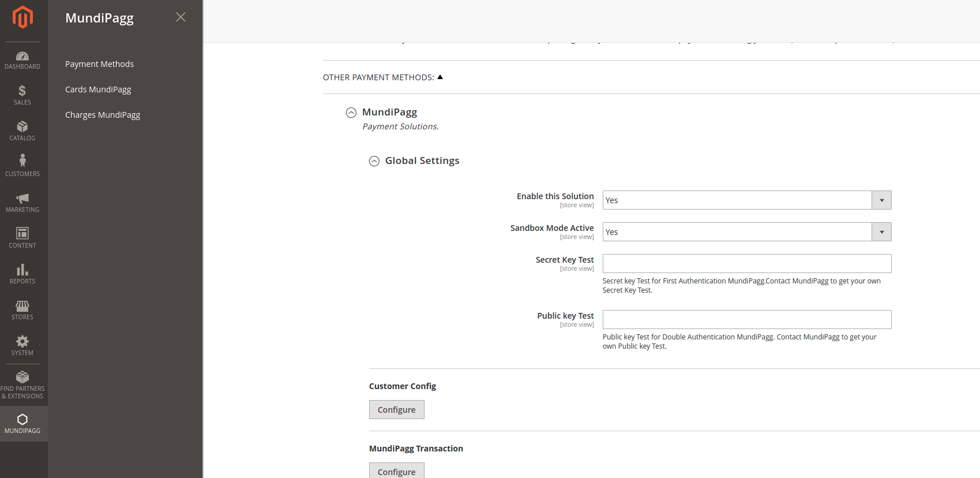Image resolution: width=980 pixels, height=478 pixels.
Task: Click the MundiPagg Transaction heading
Action: coord(416,449)
